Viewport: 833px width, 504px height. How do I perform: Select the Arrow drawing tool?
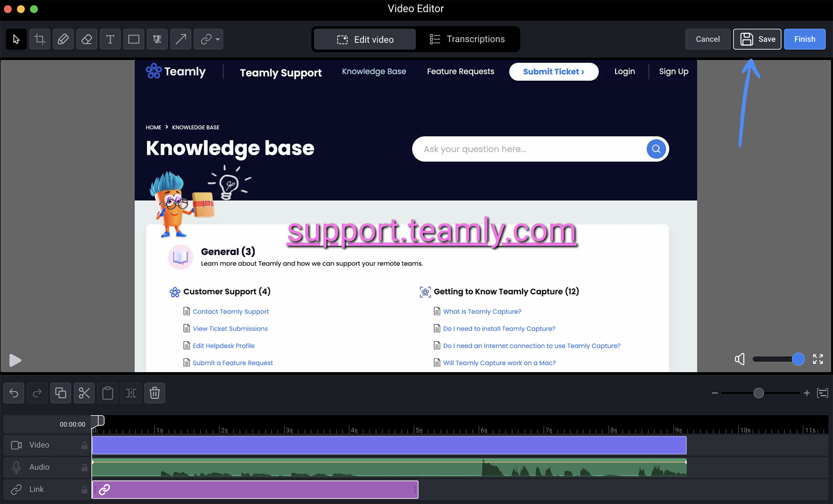click(x=181, y=39)
